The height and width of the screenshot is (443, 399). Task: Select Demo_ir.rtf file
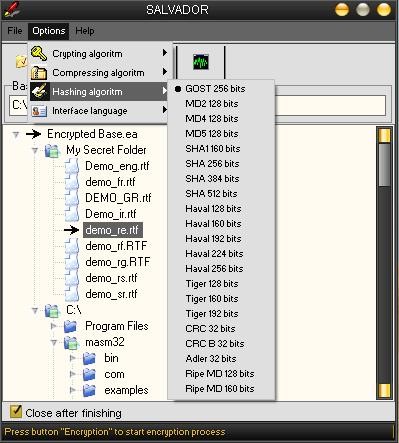[x=111, y=214]
